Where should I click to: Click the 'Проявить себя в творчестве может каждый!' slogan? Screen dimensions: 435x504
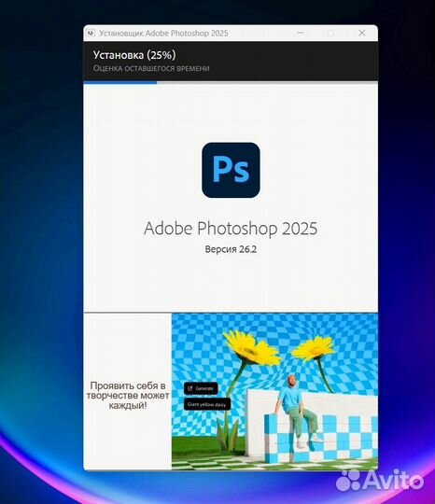pyautogui.click(x=128, y=396)
